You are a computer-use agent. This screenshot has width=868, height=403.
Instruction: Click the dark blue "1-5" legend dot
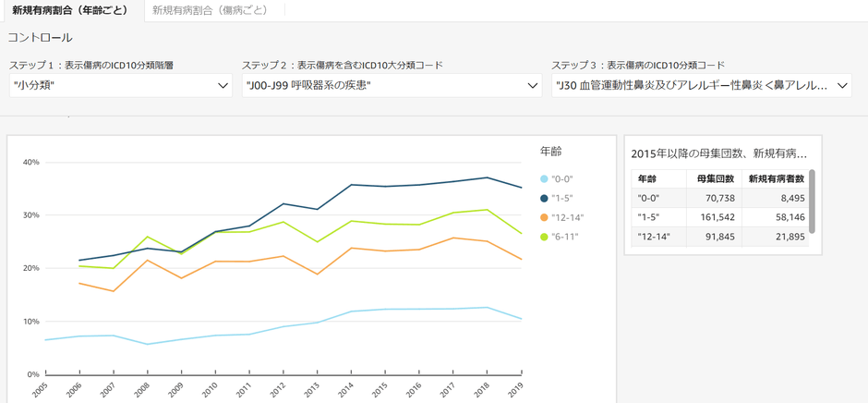click(545, 199)
